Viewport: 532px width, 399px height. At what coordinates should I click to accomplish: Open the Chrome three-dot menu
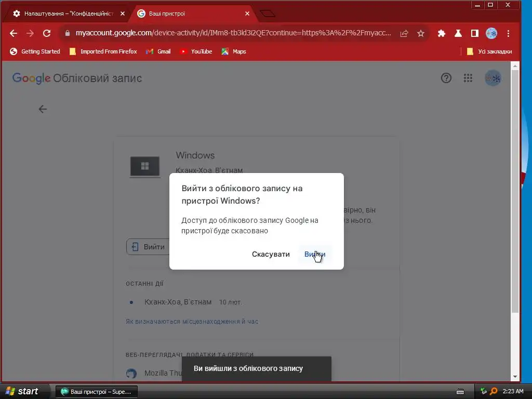[x=508, y=33]
